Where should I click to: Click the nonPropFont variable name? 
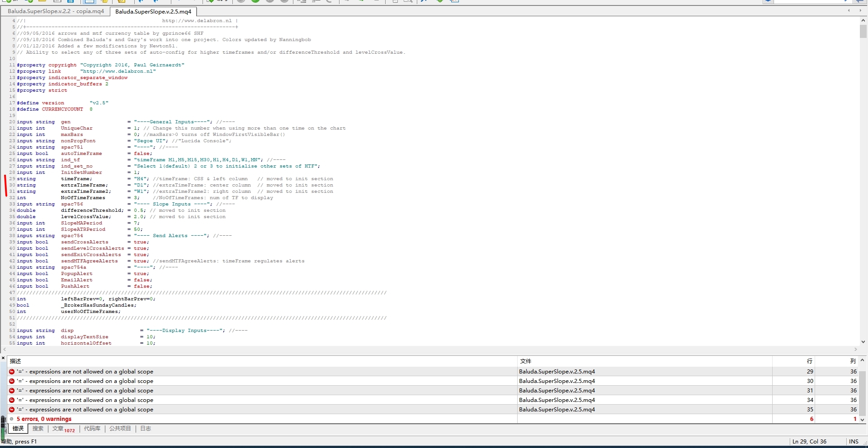click(x=78, y=141)
